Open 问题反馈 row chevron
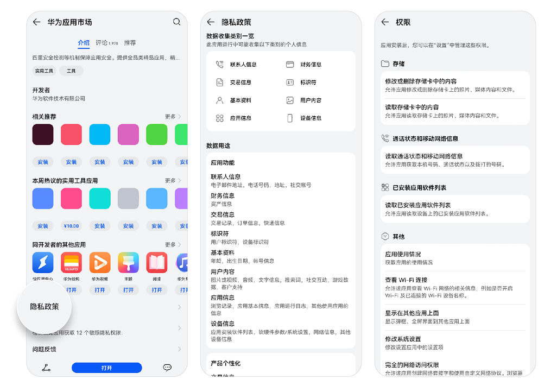This screenshot has width=557, height=392. pyautogui.click(x=179, y=349)
